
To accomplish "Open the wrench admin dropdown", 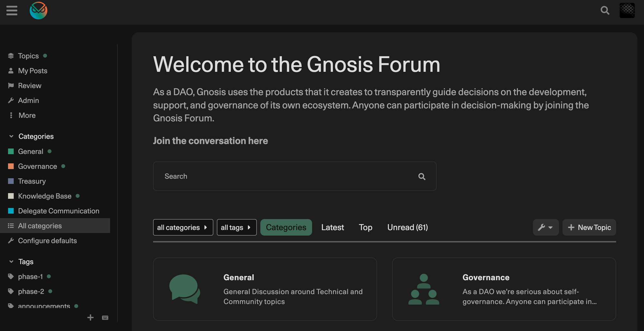I will click(x=546, y=227).
